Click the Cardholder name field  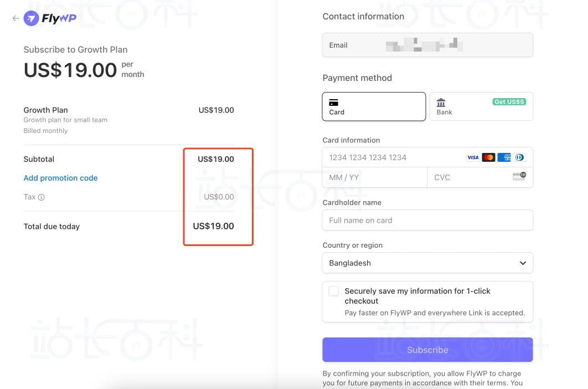pyautogui.click(x=427, y=220)
